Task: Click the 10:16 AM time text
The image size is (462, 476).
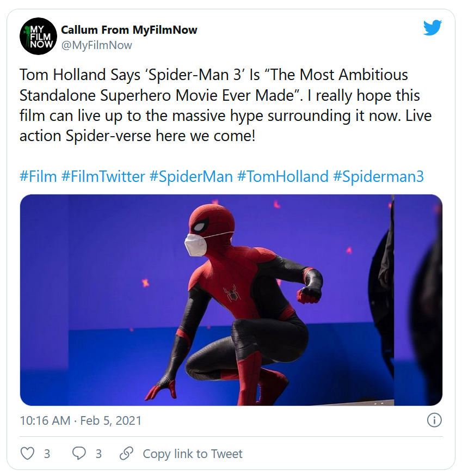Action: point(45,420)
